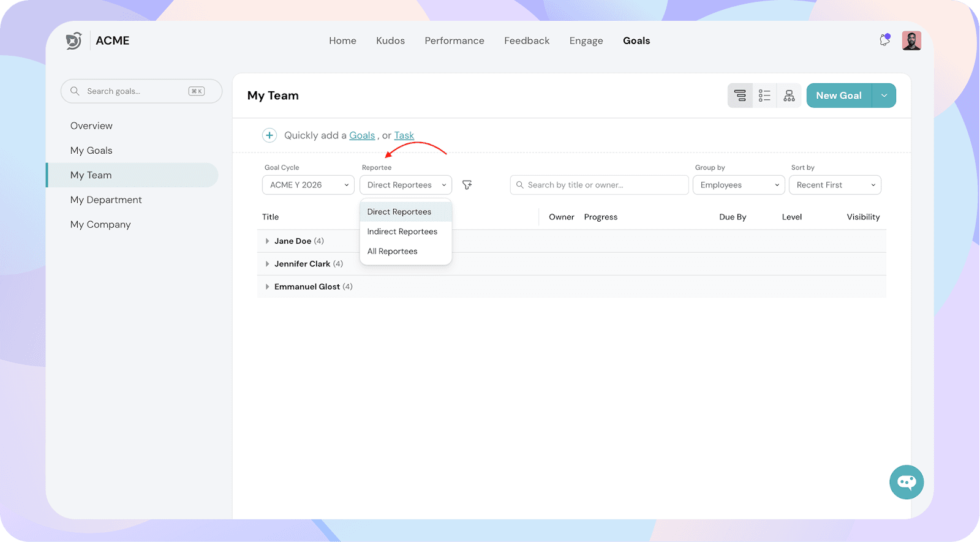
Task: Click the New Goal button
Action: [x=839, y=96]
